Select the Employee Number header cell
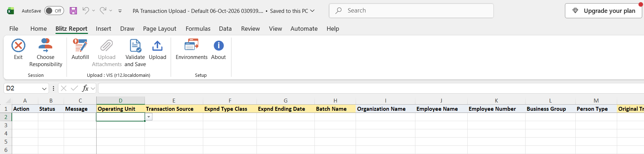 pyautogui.click(x=496, y=109)
